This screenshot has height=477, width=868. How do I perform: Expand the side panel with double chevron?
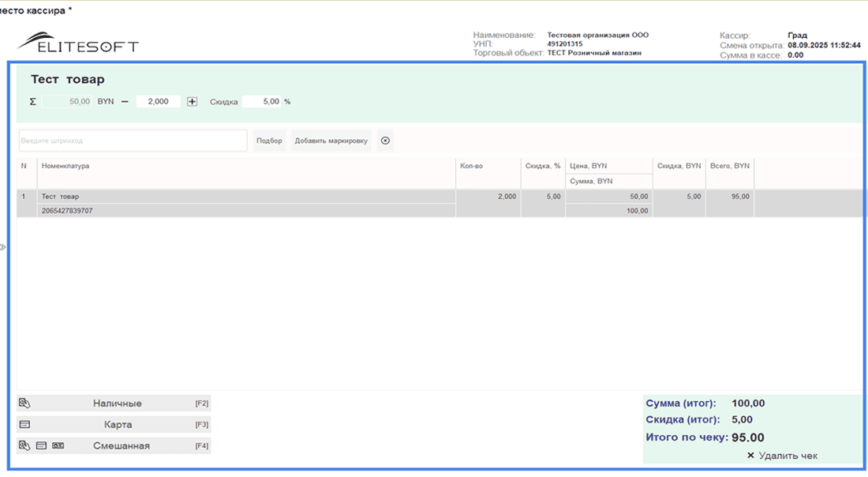[x=3, y=247]
